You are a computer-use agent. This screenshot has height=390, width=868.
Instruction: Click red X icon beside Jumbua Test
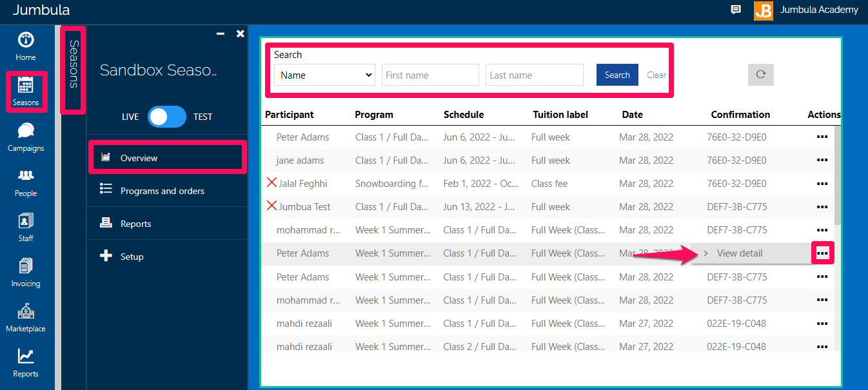[271, 206]
